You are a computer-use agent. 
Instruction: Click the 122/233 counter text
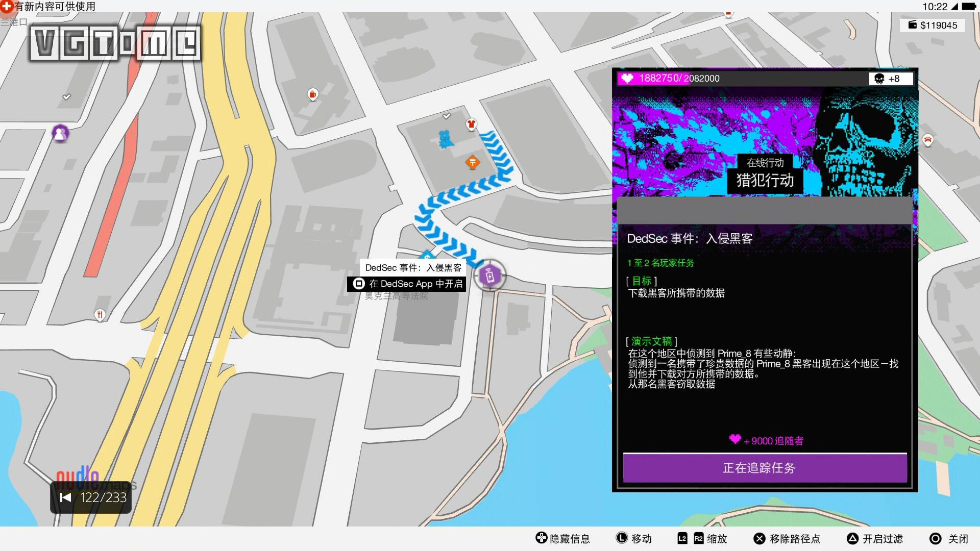(104, 497)
